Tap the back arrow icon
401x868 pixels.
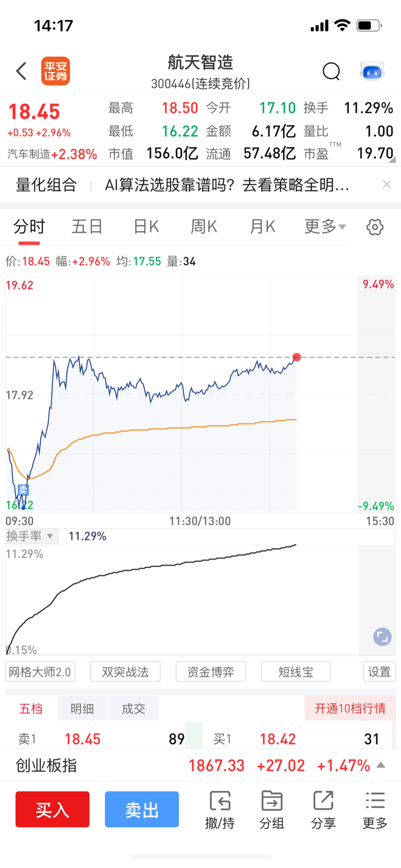[x=21, y=71]
